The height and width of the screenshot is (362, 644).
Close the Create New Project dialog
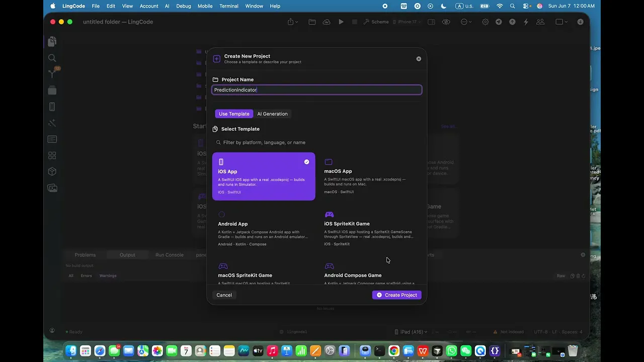point(419,59)
